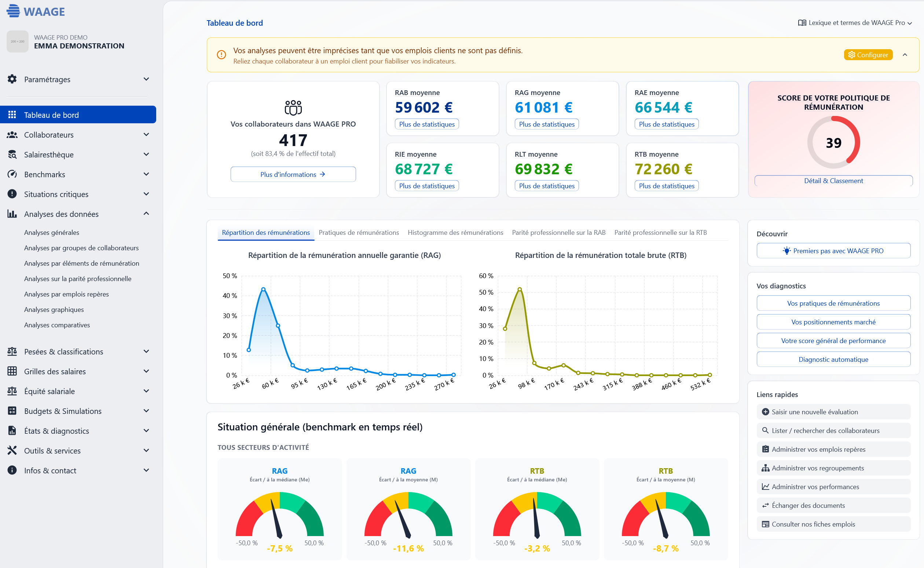
Task: Collapse the Analyses des données chevron
Action: click(x=146, y=214)
